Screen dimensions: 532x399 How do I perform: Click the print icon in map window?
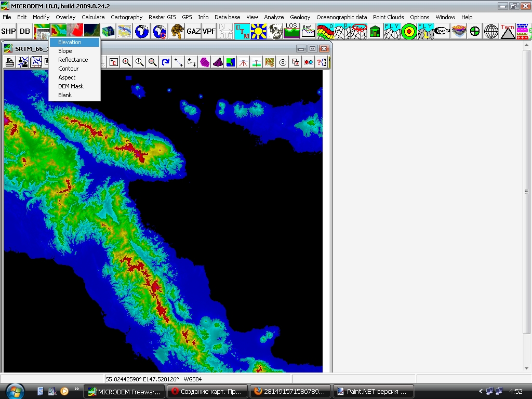9,62
